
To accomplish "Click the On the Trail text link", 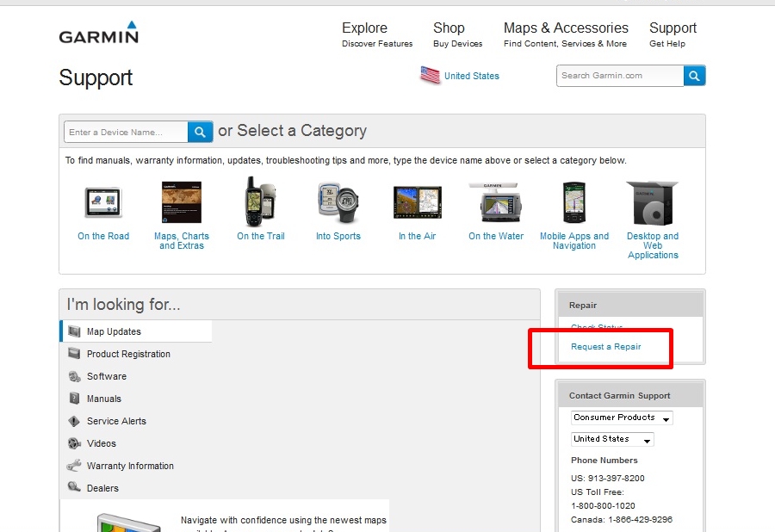I will click(x=260, y=236).
